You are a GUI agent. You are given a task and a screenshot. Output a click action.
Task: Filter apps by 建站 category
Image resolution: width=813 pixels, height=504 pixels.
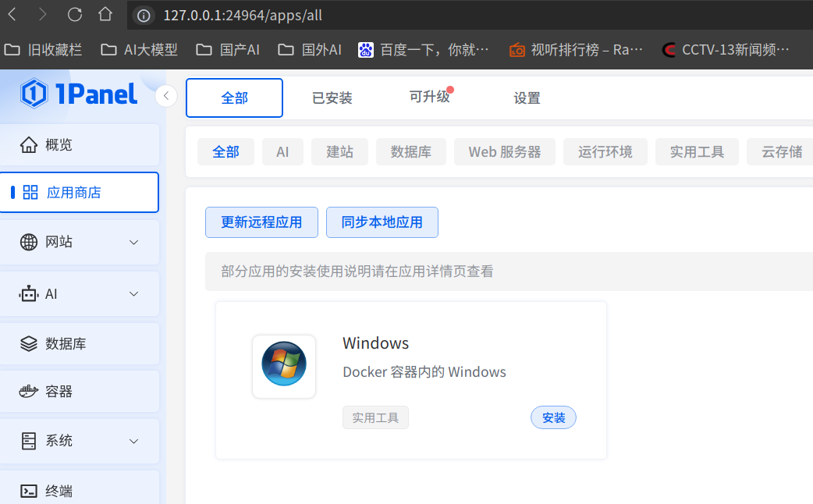[339, 152]
